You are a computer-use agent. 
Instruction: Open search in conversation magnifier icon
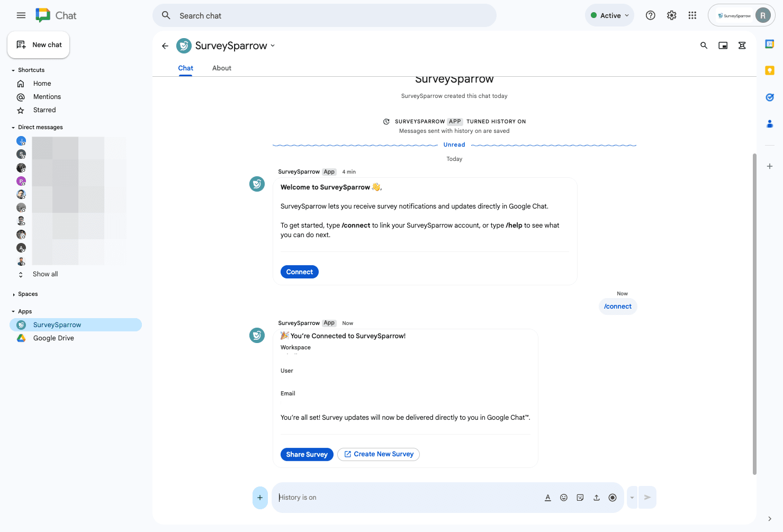pos(704,46)
